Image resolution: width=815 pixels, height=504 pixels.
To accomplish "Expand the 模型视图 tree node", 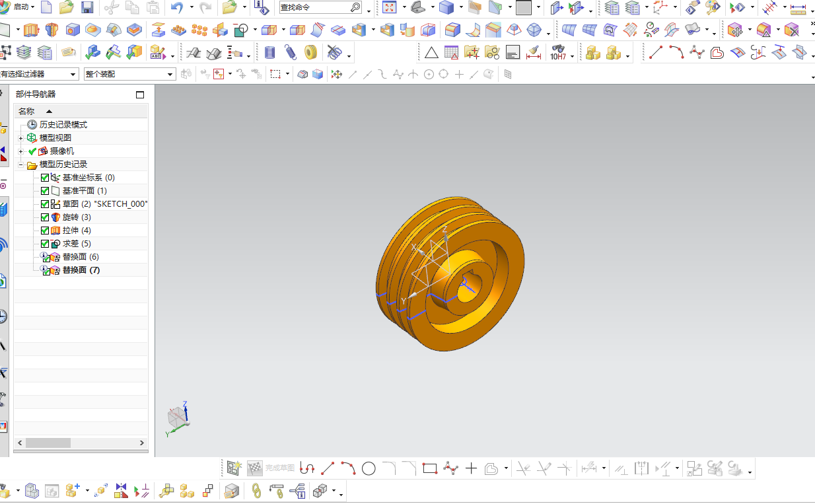I will 20,138.
